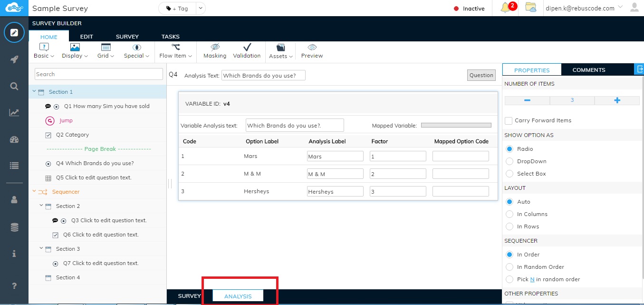The height and width of the screenshot is (305, 644).
Task: Click the cloud logo at top left
Action: click(x=14, y=8)
